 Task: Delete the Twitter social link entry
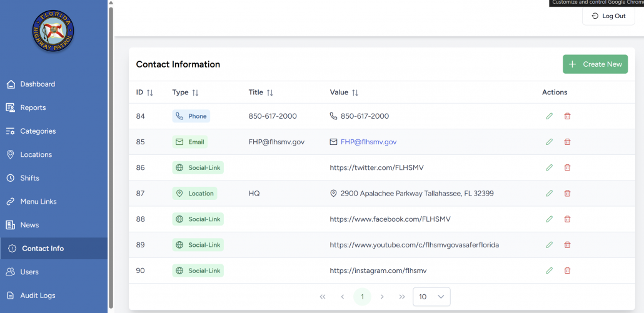(x=567, y=167)
